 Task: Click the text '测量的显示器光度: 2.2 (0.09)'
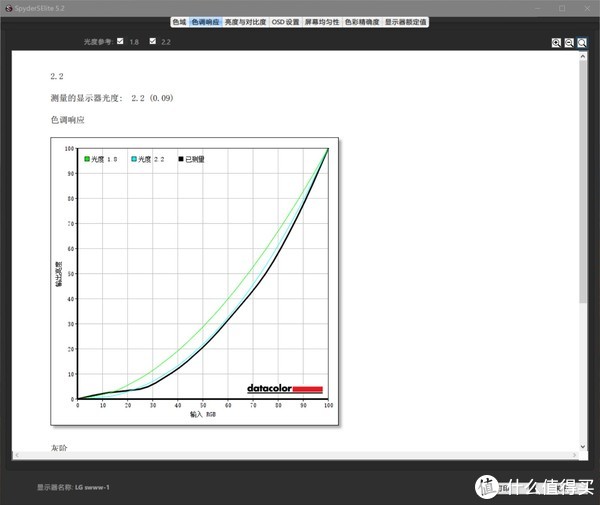click(x=112, y=98)
